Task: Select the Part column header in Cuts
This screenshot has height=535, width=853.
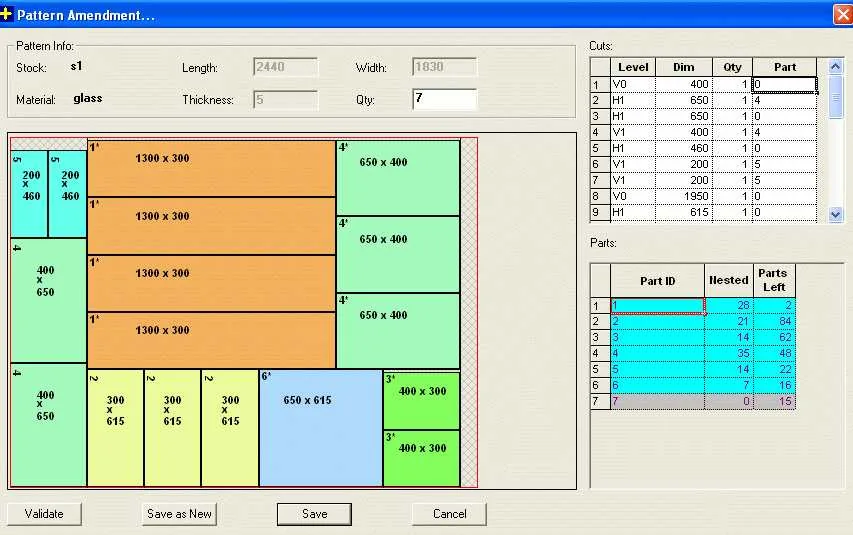Action: coord(784,67)
